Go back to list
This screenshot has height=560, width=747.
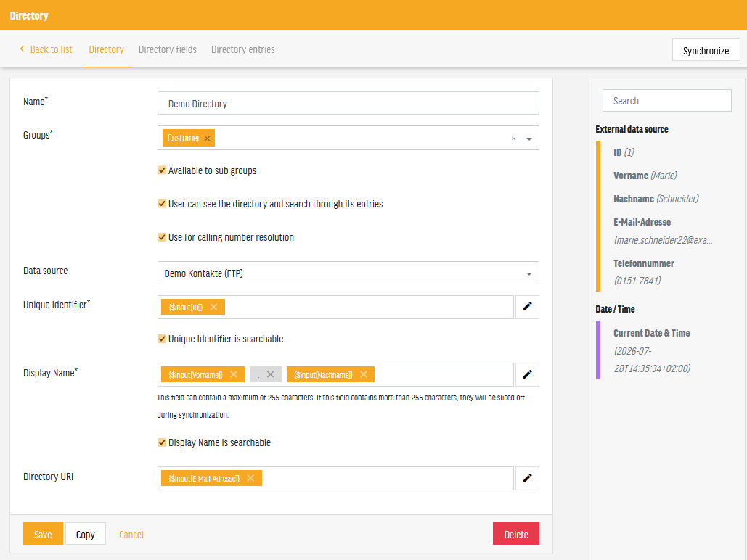tap(46, 49)
